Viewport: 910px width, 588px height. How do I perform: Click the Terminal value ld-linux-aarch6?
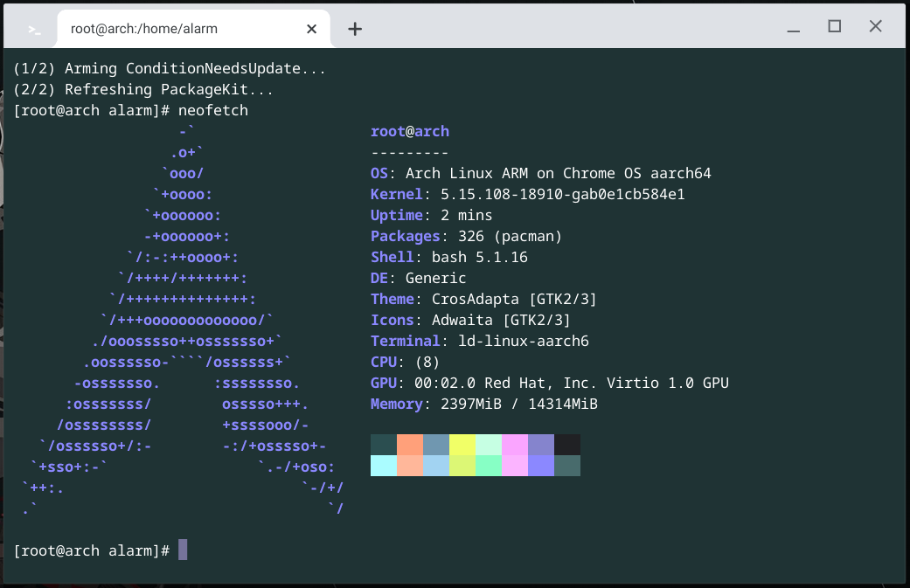tap(523, 341)
